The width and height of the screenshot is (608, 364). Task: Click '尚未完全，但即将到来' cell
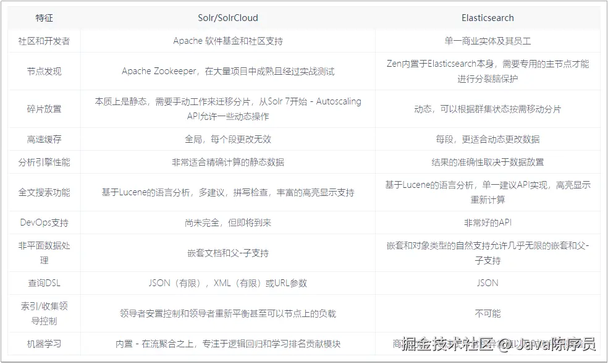[227, 222]
